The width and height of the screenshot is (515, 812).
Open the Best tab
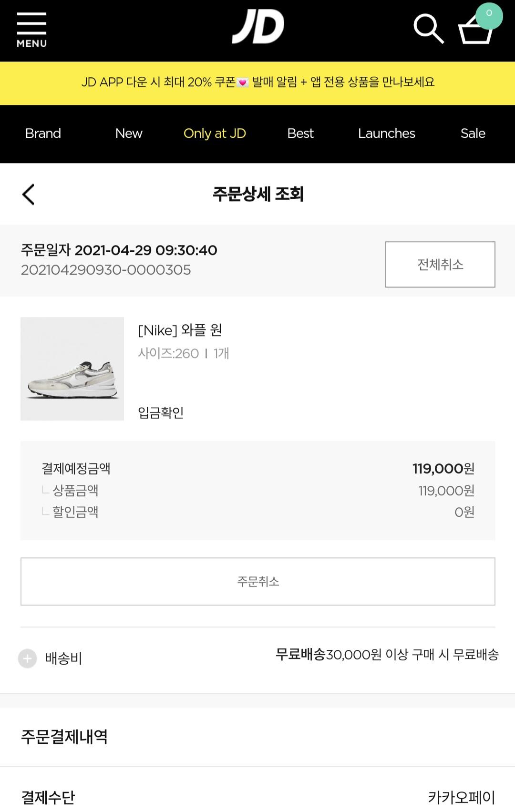[x=300, y=134]
